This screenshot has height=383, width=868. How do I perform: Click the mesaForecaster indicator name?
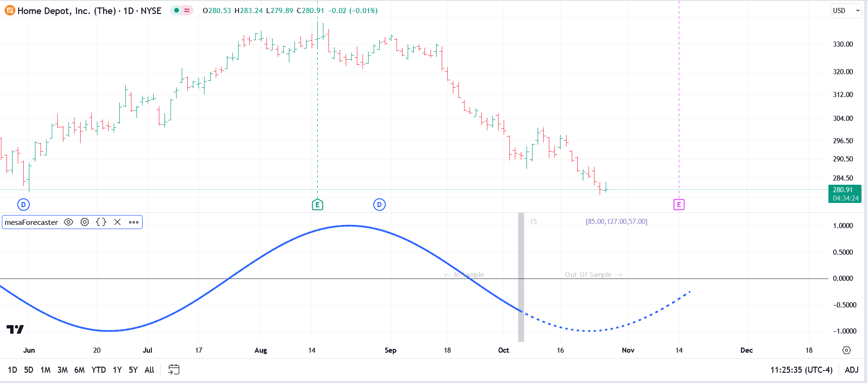click(31, 222)
